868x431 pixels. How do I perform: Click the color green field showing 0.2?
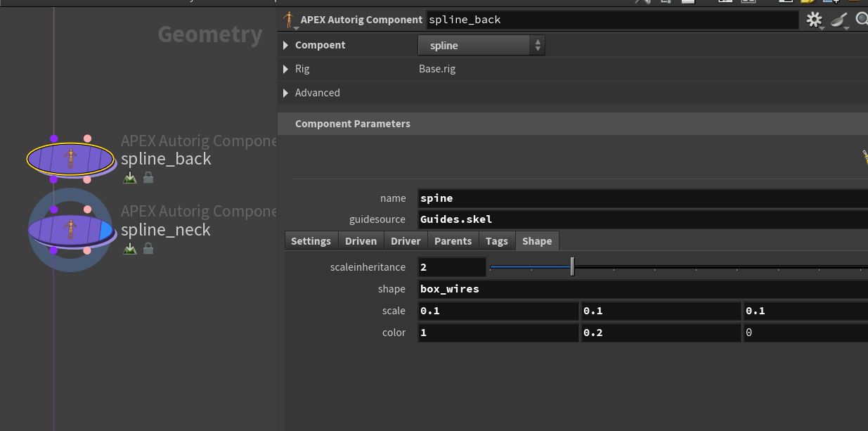tap(661, 333)
